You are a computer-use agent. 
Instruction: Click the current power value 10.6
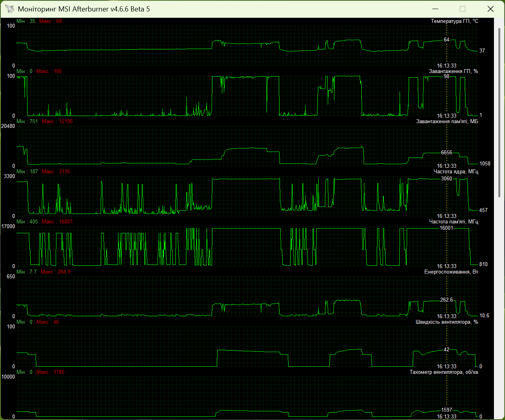click(484, 315)
